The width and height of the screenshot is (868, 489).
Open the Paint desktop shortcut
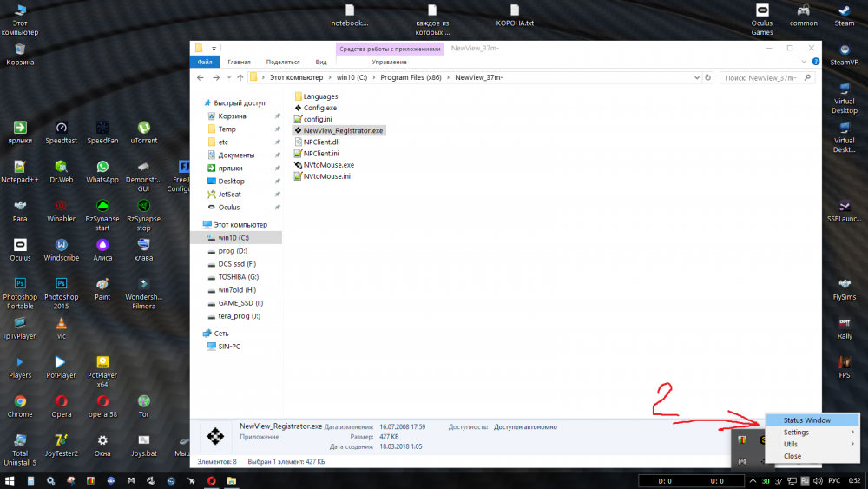[102, 289]
